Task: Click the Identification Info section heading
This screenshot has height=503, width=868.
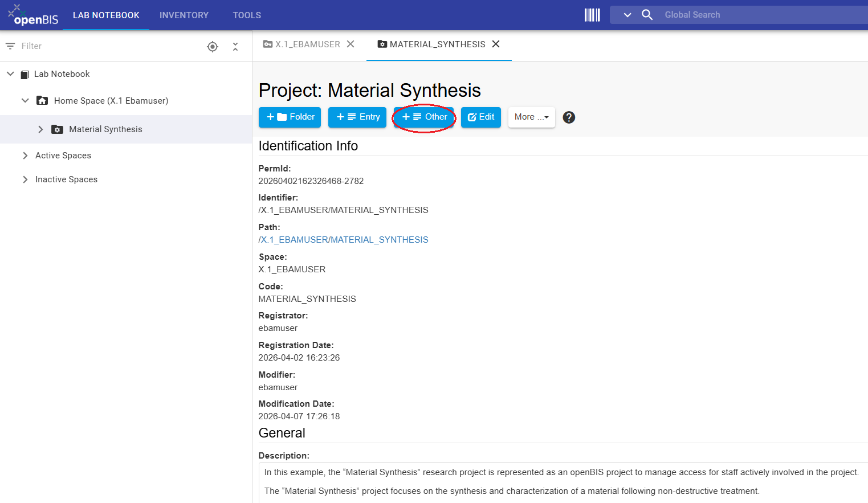Action: (308, 146)
